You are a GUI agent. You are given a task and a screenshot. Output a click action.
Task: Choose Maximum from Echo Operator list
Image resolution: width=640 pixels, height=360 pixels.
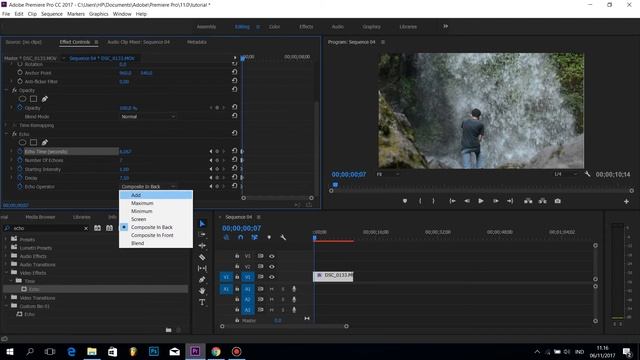(156, 203)
